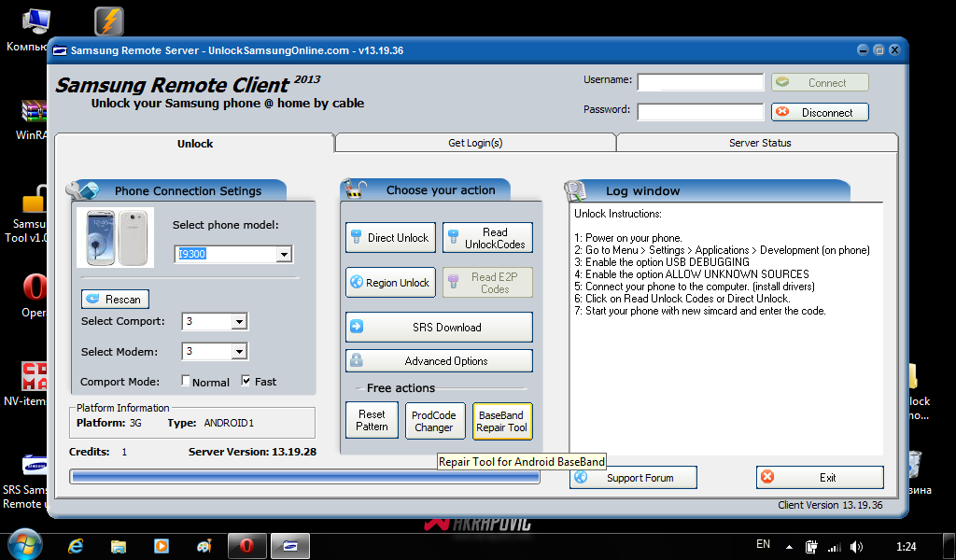
Task: Click Read UnlockCodes action button
Action: tap(487, 238)
